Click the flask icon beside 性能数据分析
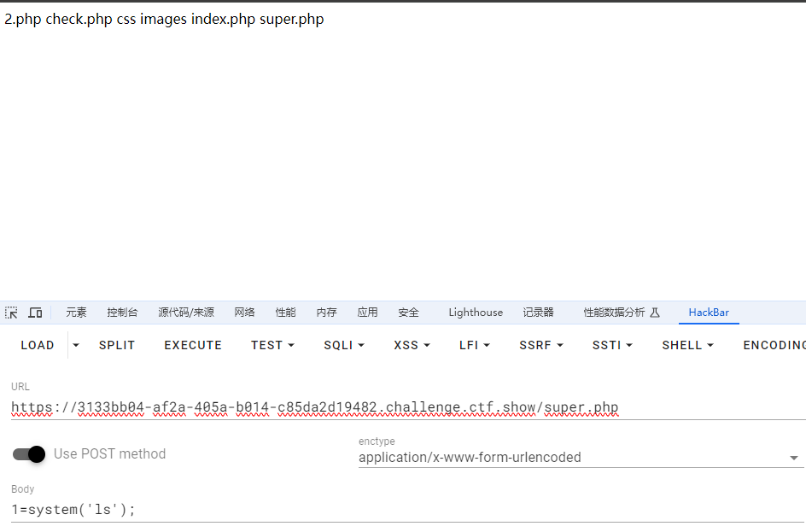The width and height of the screenshot is (806, 532). point(655,313)
